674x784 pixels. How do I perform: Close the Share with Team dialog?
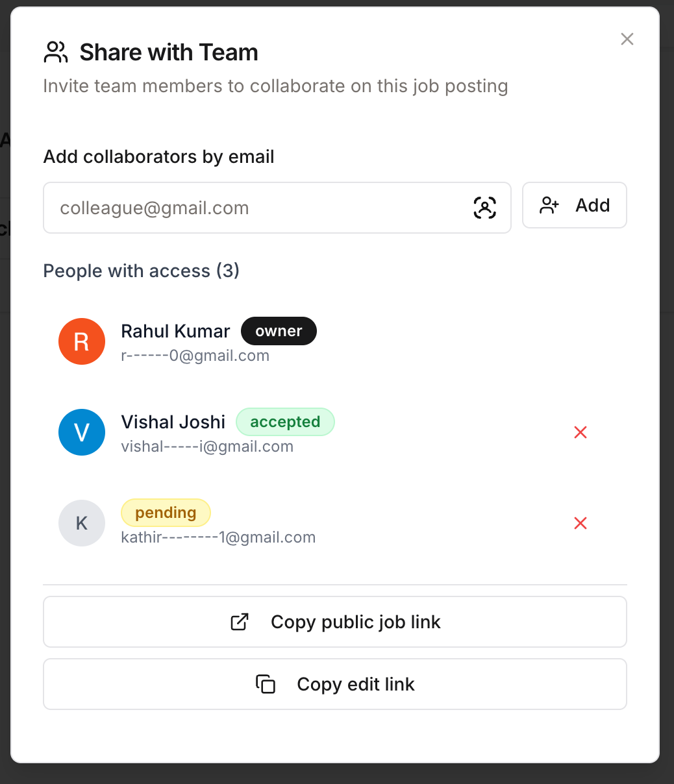(627, 39)
